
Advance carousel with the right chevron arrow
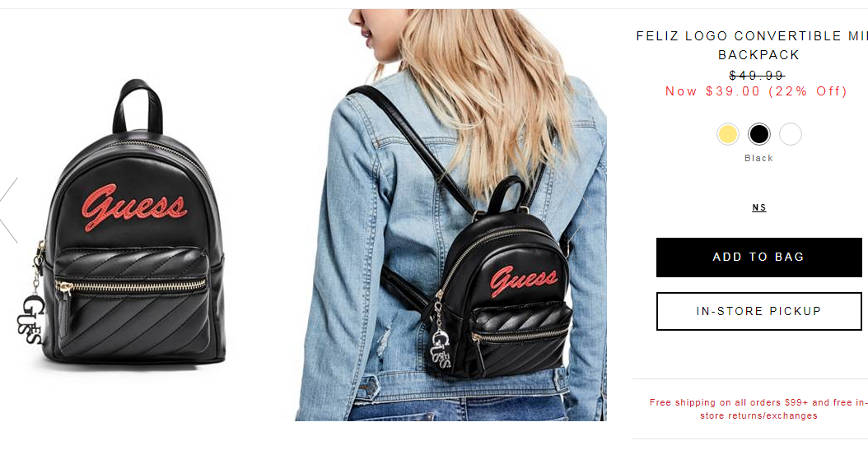tap(581, 210)
